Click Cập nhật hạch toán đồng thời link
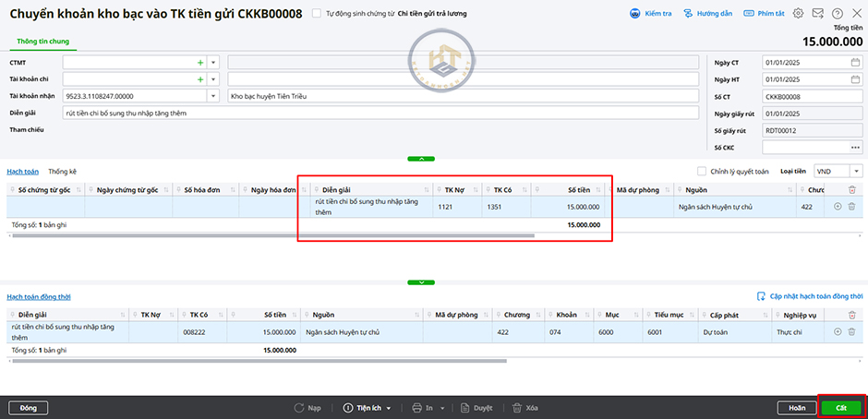 [x=809, y=296]
